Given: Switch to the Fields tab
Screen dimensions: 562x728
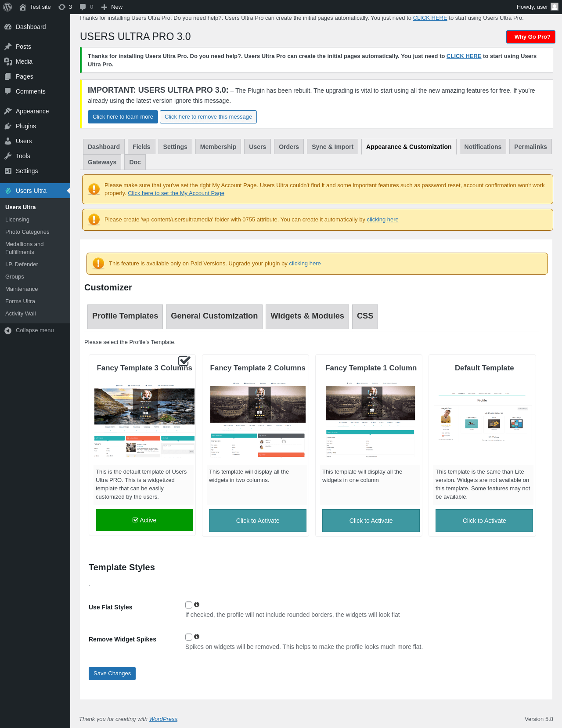Looking at the screenshot, I should (x=141, y=147).
